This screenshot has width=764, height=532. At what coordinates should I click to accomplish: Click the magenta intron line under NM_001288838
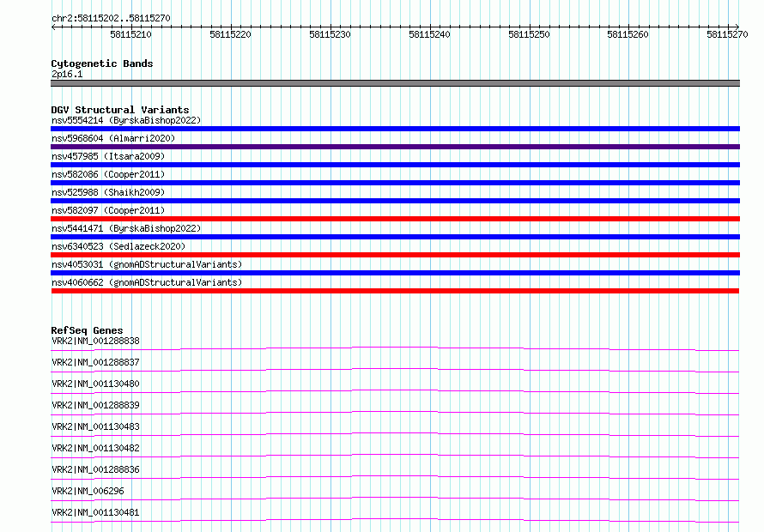click(395, 348)
